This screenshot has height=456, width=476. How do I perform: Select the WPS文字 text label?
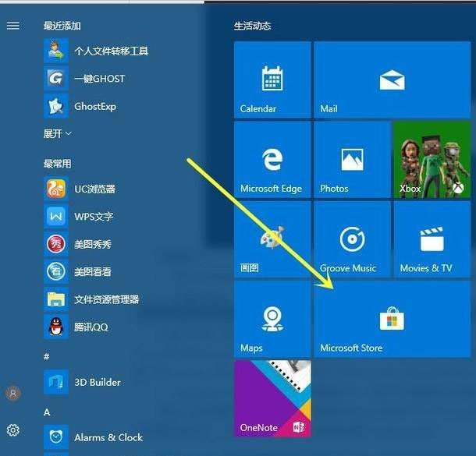click(94, 217)
